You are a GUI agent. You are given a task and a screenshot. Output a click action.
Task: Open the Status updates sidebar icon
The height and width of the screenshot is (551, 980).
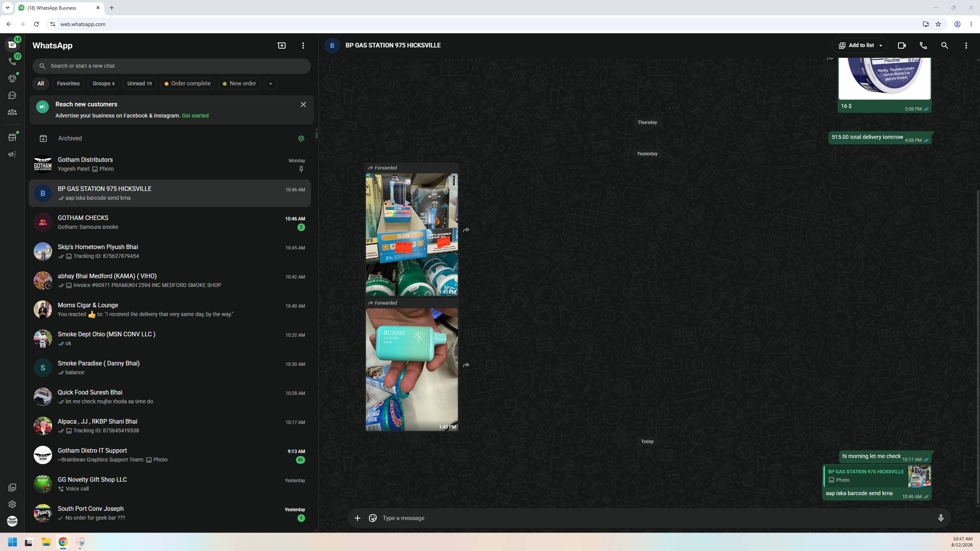(12, 78)
